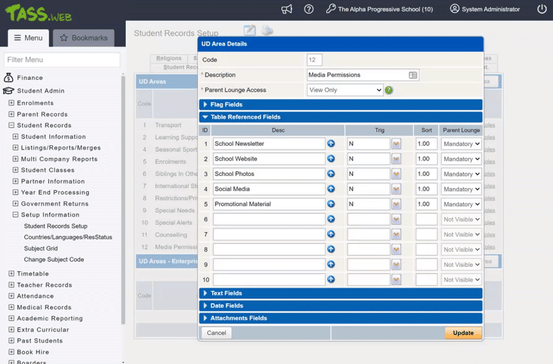Open Trig picker for Social Media row

pos(396,189)
